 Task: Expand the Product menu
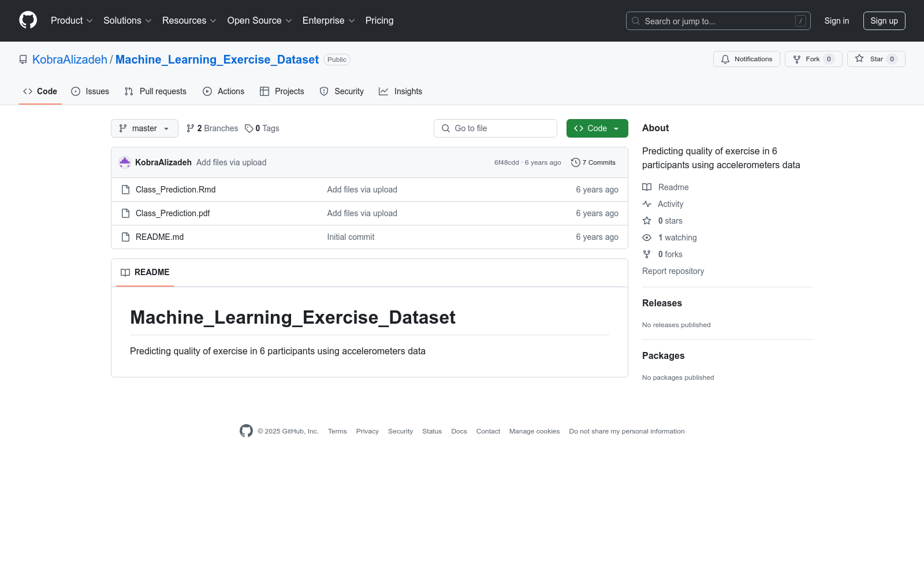point(72,21)
